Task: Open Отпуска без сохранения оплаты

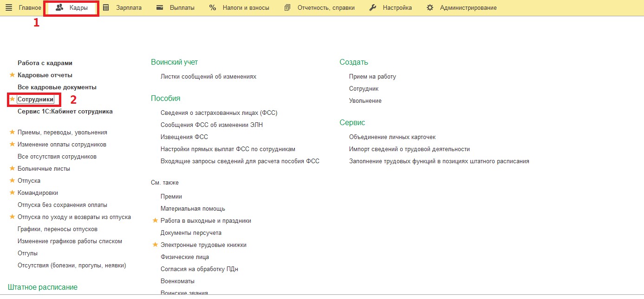Action: [x=62, y=205]
